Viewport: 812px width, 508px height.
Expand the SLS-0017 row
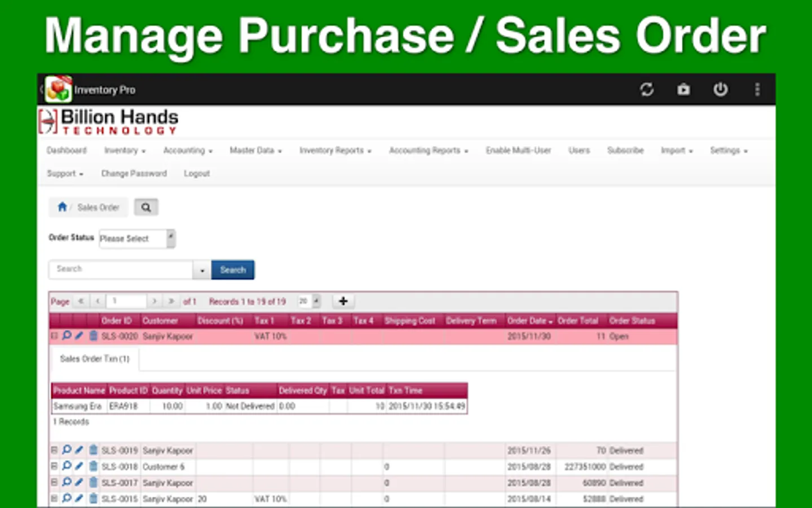(x=54, y=482)
